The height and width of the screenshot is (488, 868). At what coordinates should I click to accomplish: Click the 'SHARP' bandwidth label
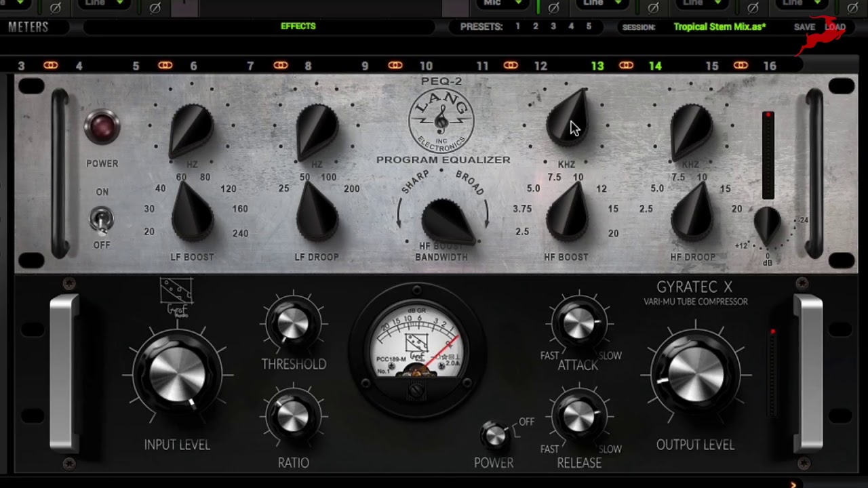click(x=416, y=182)
